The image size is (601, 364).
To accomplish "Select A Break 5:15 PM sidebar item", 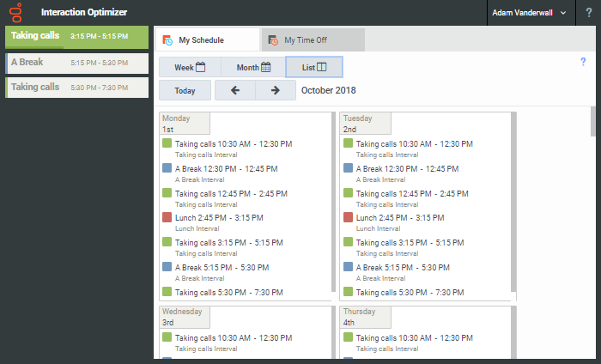I will pyautogui.click(x=77, y=63).
